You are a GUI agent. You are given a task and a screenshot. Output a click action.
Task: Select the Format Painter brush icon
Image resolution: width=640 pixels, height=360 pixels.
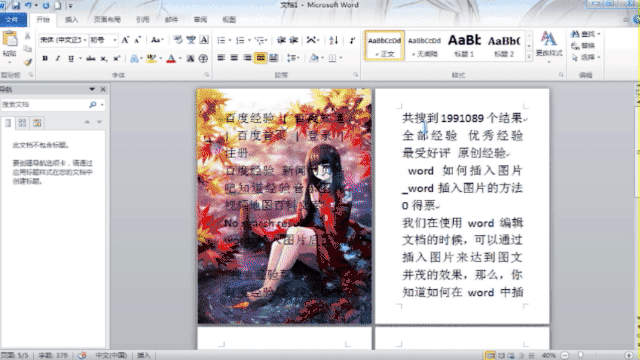click(27, 62)
